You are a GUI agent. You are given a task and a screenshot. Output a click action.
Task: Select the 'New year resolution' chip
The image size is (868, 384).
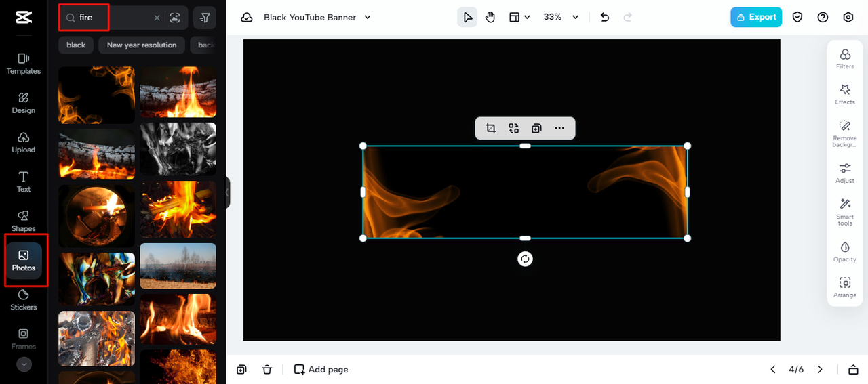(x=142, y=45)
